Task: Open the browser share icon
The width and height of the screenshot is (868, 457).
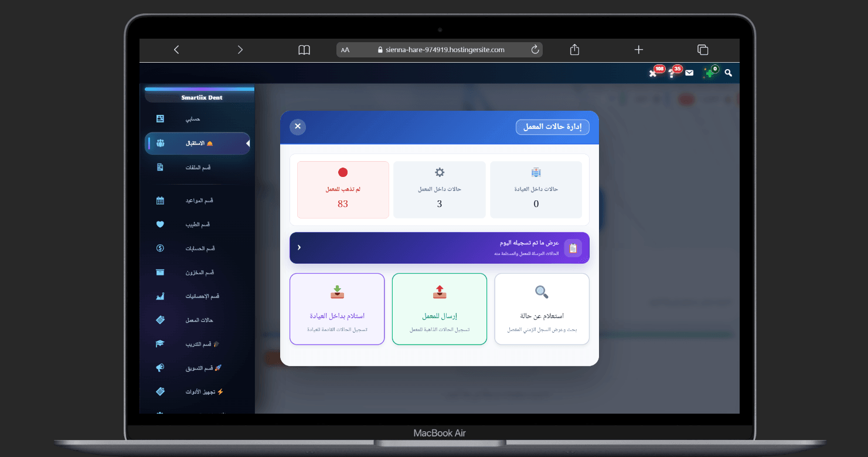Action: (x=574, y=50)
